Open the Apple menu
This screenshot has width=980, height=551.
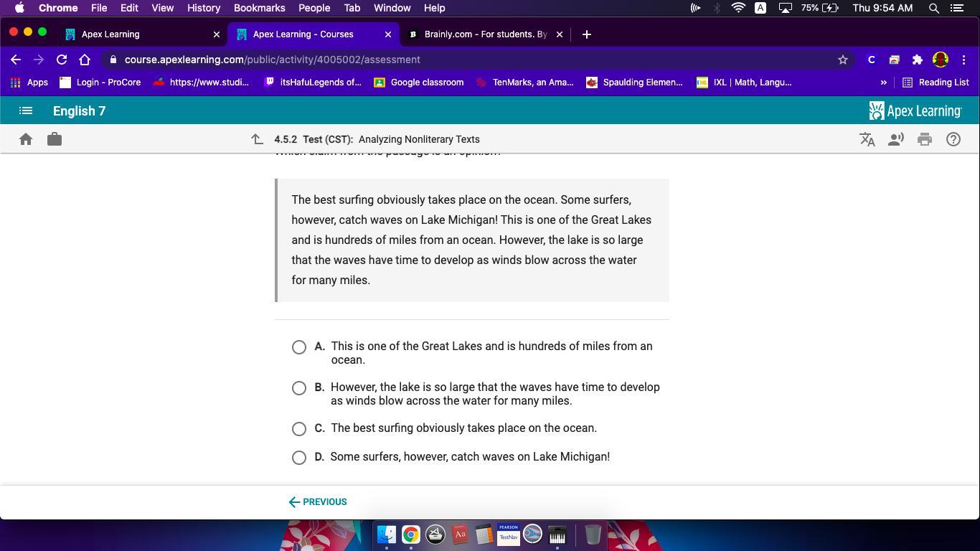19,8
